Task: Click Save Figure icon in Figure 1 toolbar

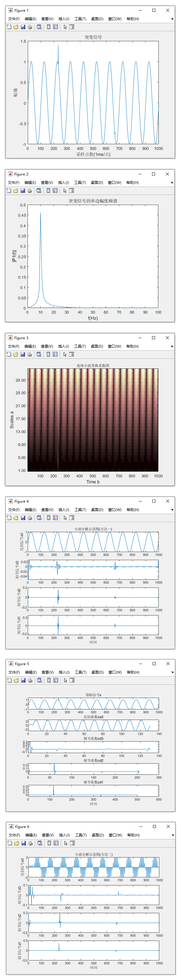Action: (23, 27)
